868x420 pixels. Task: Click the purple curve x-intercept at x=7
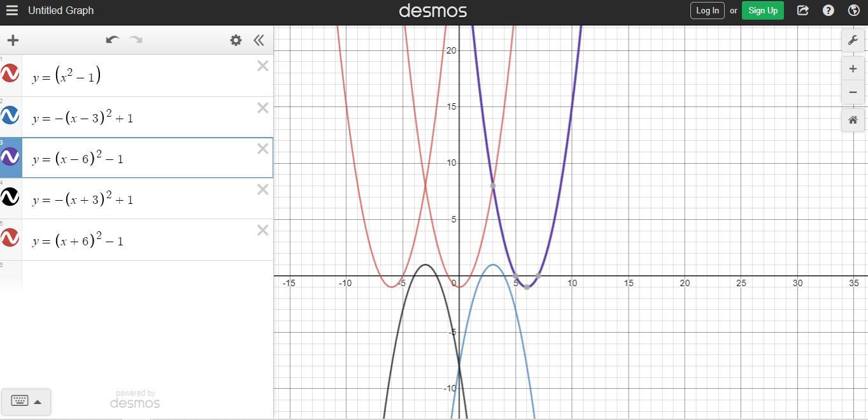(538, 276)
